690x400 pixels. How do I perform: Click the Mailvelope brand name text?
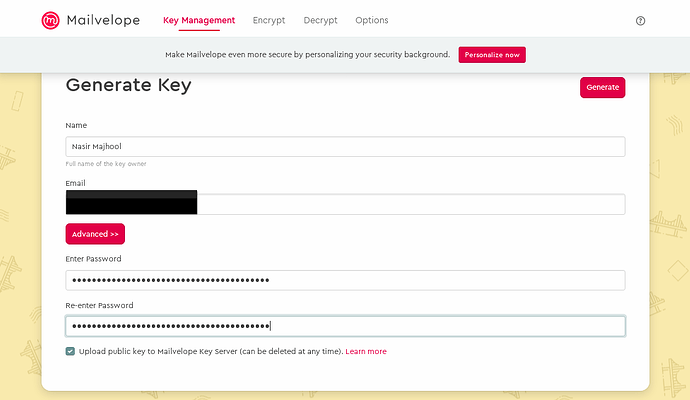point(103,20)
